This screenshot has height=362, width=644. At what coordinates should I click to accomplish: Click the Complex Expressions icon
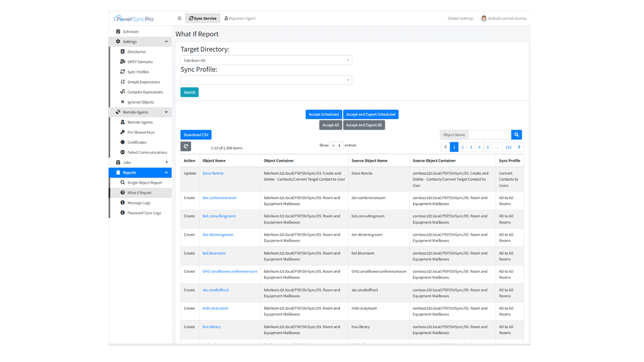pyautogui.click(x=122, y=92)
